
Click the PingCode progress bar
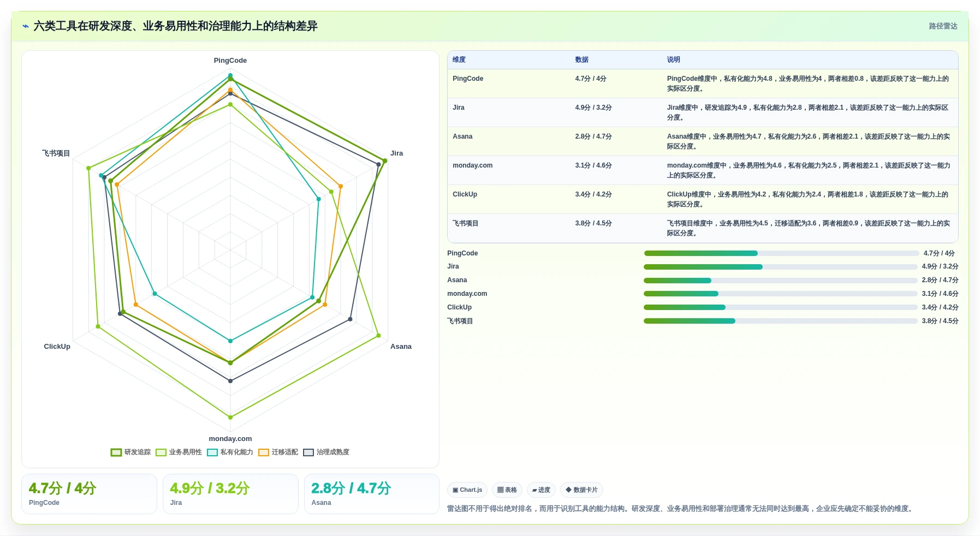[x=781, y=253]
